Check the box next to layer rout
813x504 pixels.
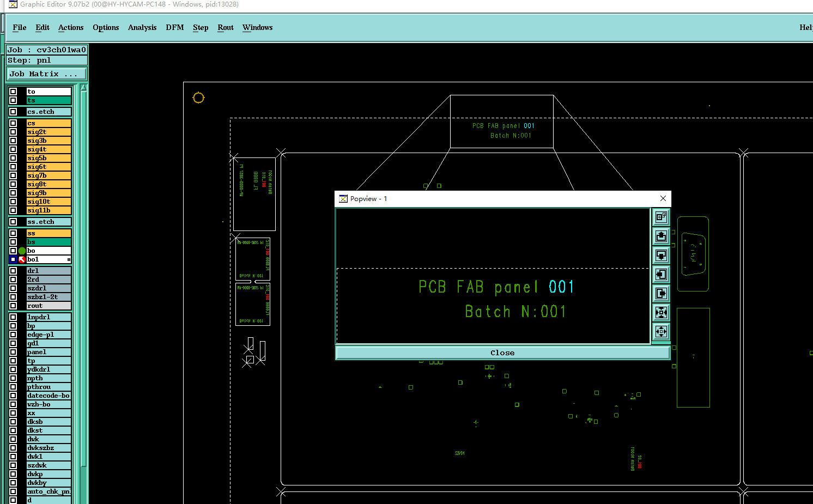pos(13,306)
